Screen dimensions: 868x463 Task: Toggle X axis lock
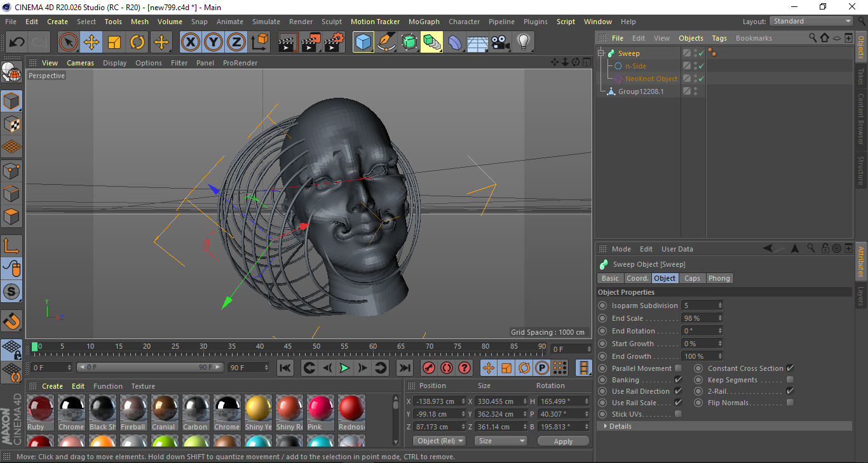point(190,43)
